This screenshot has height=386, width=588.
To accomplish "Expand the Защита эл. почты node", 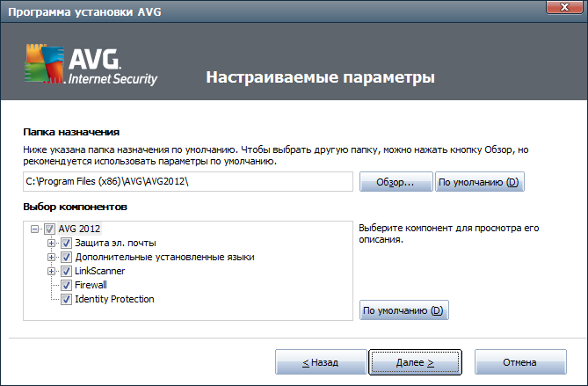I will click(51, 243).
